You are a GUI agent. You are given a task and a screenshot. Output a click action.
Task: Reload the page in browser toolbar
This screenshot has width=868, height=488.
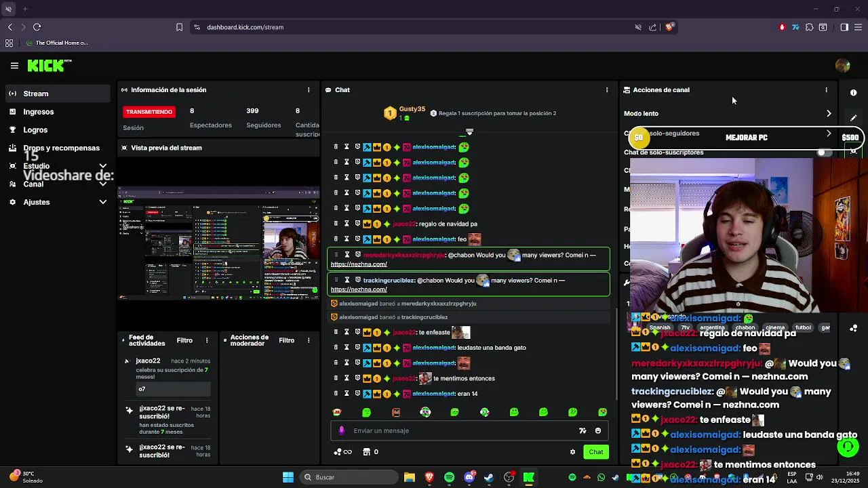tap(37, 27)
